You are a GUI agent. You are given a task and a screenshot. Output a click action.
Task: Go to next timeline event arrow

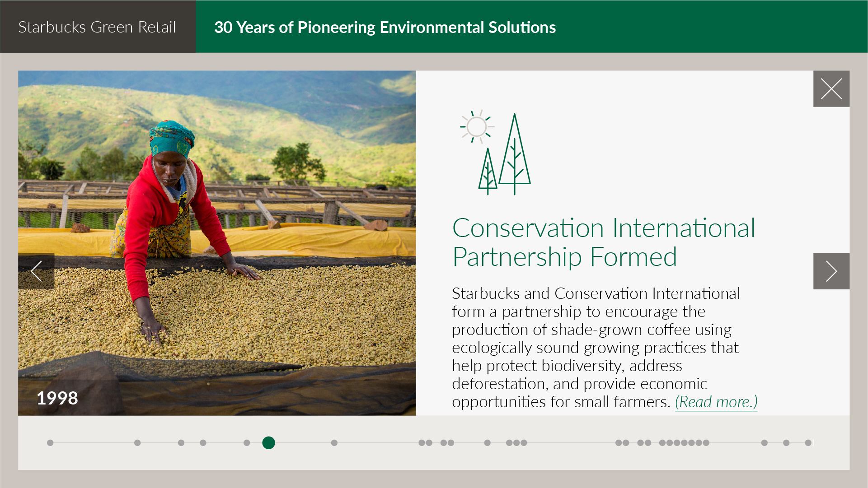[831, 271]
